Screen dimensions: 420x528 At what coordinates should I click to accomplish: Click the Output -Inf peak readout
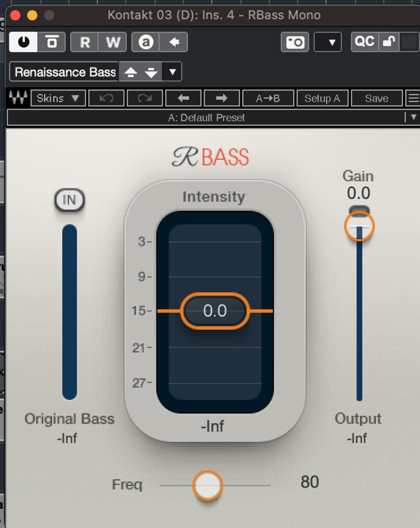point(357,438)
